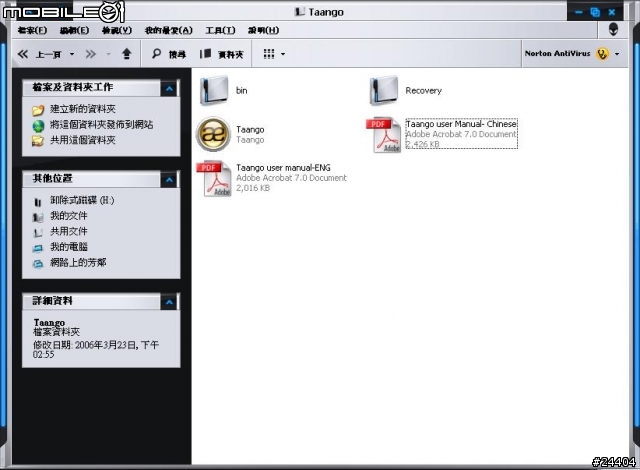This screenshot has width=640, height=470.
Task: Select 'Taango user Manual- Chinese' file name
Action: pyautogui.click(x=461, y=124)
